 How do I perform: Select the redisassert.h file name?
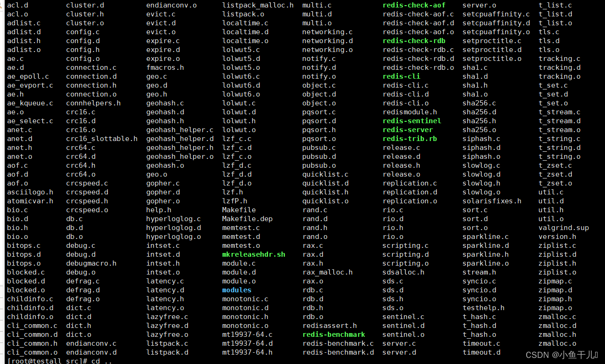click(x=329, y=326)
